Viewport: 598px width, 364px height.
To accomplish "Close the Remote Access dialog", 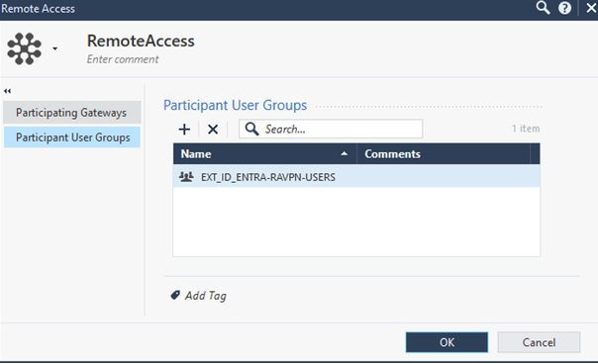I will (591, 8).
